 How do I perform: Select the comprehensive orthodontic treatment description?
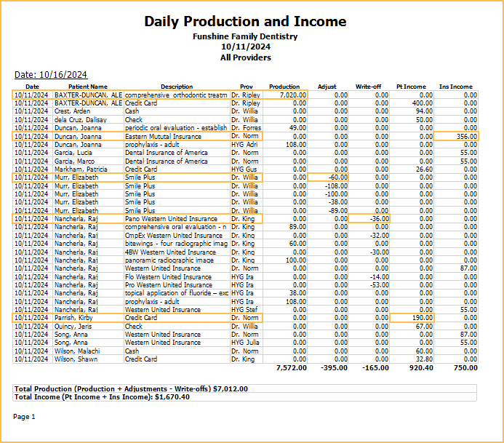tap(176, 95)
